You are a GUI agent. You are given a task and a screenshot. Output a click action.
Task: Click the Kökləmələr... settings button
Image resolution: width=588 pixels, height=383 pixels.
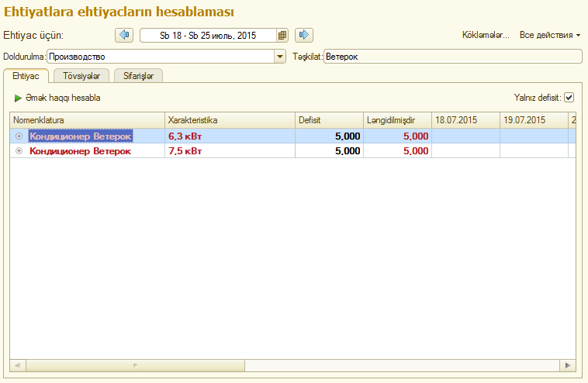click(x=486, y=35)
